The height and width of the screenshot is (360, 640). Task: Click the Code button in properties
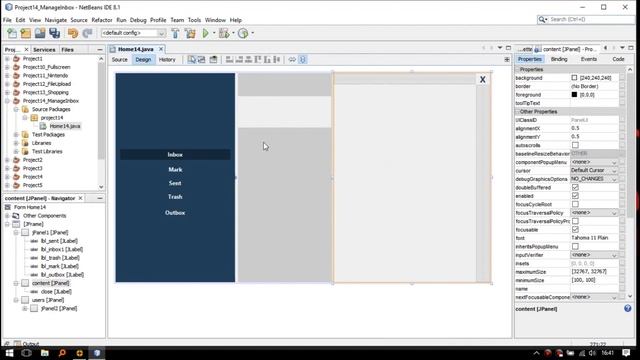(618, 59)
